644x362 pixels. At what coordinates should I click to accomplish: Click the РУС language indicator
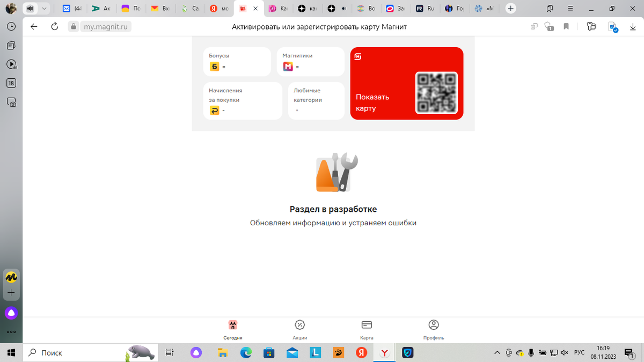[x=580, y=352]
